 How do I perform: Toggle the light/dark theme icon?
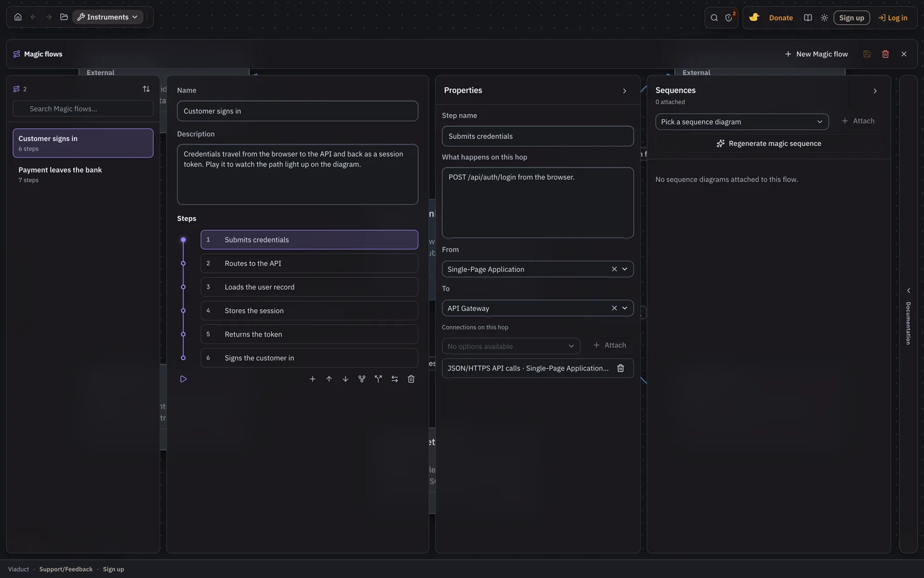[824, 18]
